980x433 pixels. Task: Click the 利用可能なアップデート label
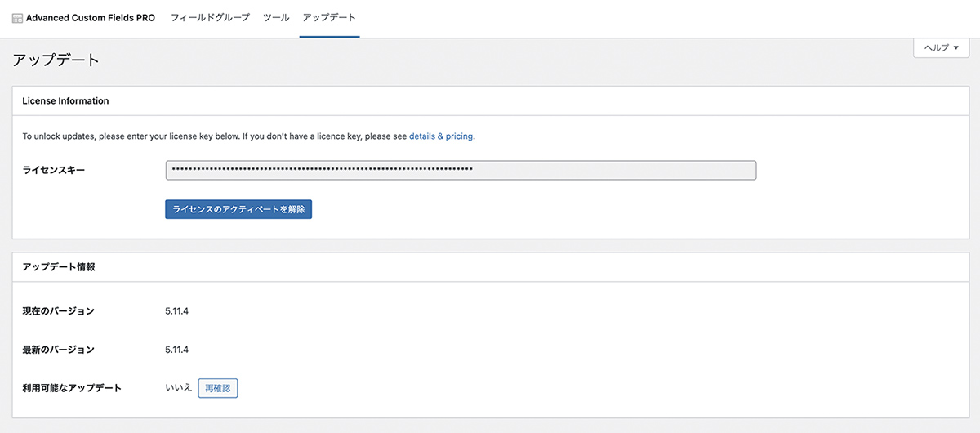pyautogui.click(x=72, y=388)
